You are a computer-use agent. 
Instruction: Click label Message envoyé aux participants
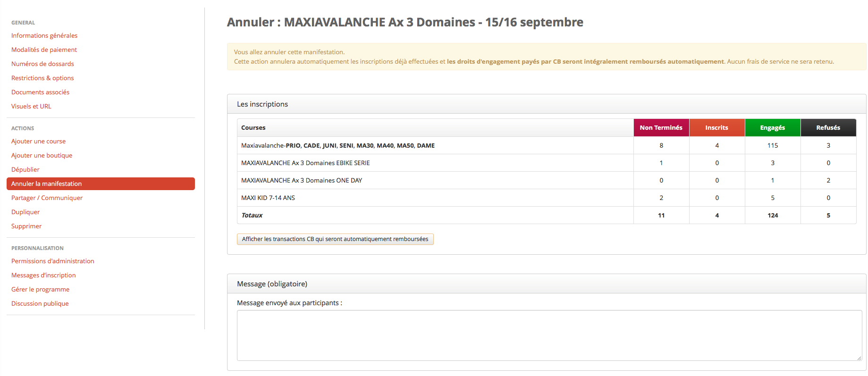tap(289, 303)
